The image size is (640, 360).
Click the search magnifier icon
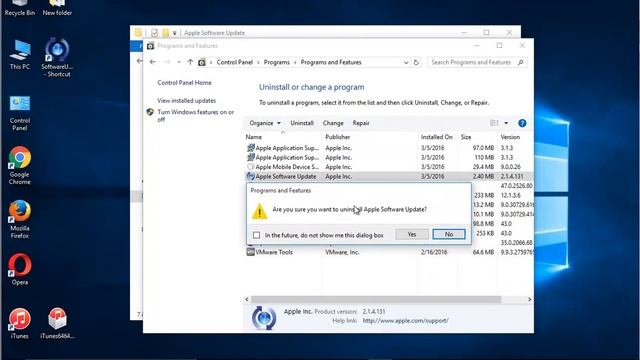tap(520, 62)
